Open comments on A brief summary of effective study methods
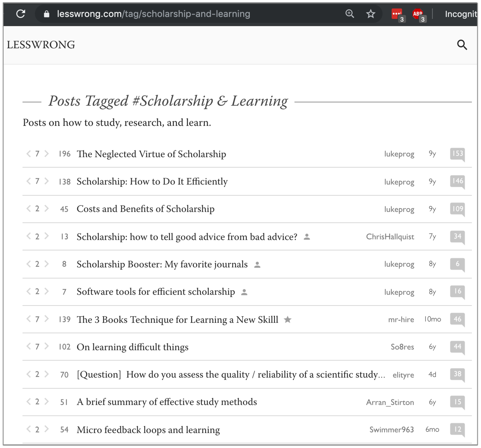Screen dimensions: 481x448 click(x=457, y=402)
